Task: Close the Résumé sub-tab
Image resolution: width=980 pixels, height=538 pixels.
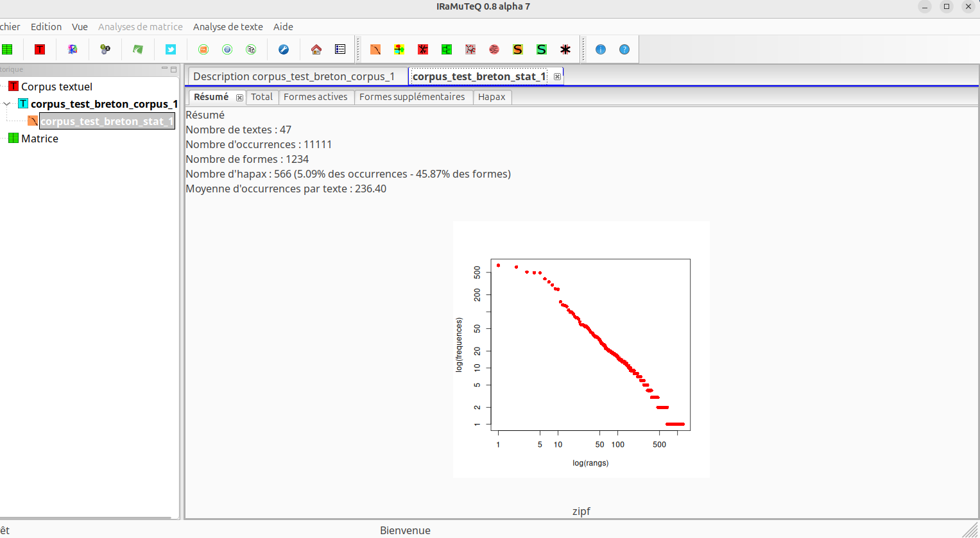Action: point(239,97)
